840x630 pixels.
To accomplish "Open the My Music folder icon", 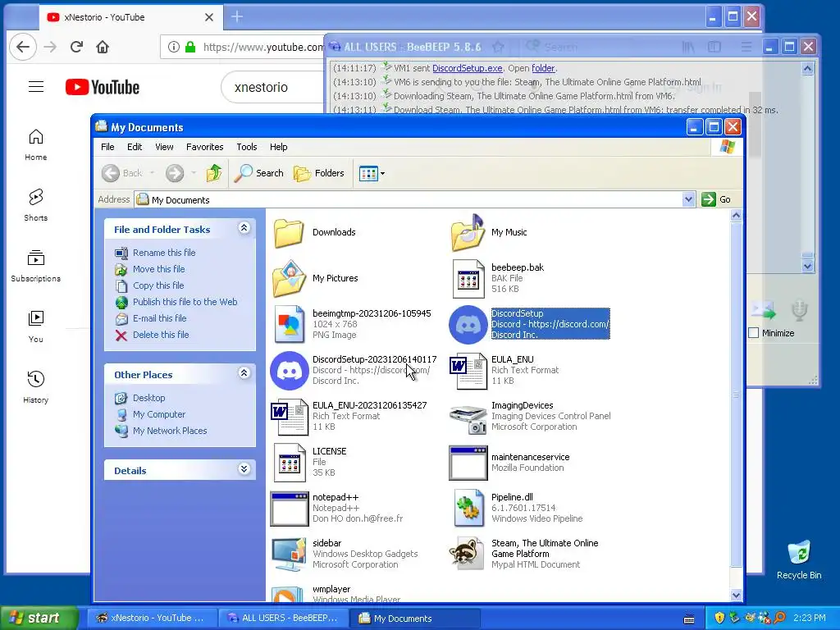I will [468, 232].
